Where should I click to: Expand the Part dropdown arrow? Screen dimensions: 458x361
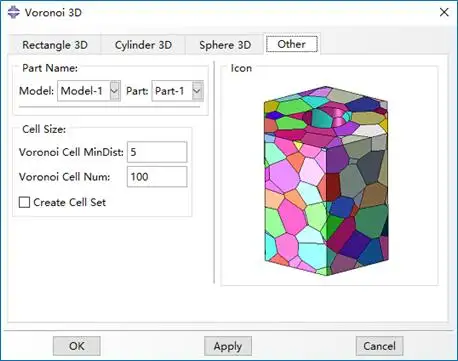197,91
